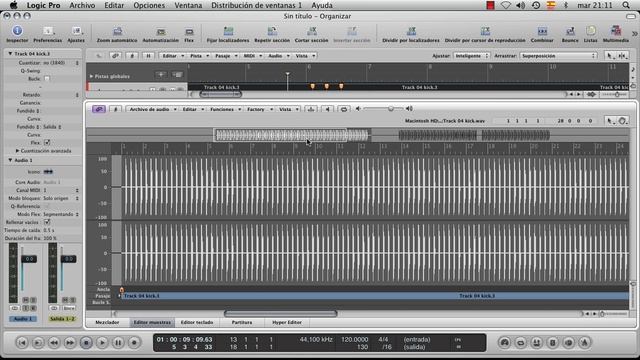Mute the Audio 1 channel strip
The image size is (640, 360).
pyautogui.click(x=26, y=300)
